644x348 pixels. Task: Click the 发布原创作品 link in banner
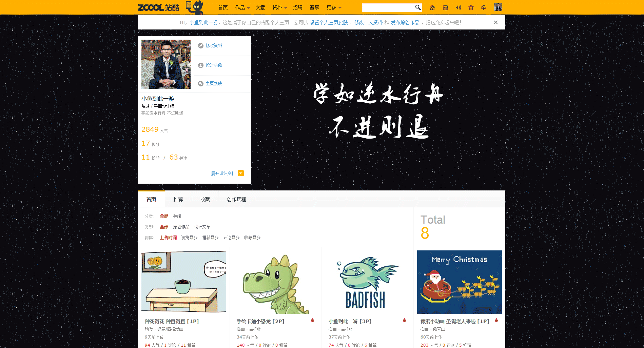point(405,22)
